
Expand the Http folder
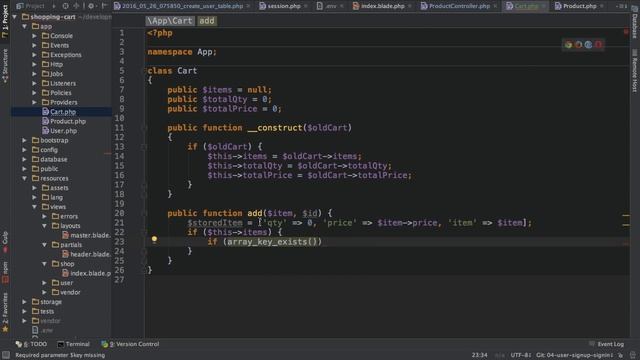35,64
